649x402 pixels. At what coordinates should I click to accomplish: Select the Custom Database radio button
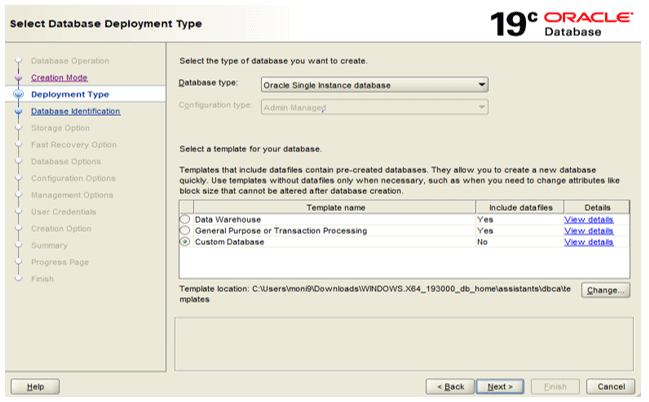(184, 241)
